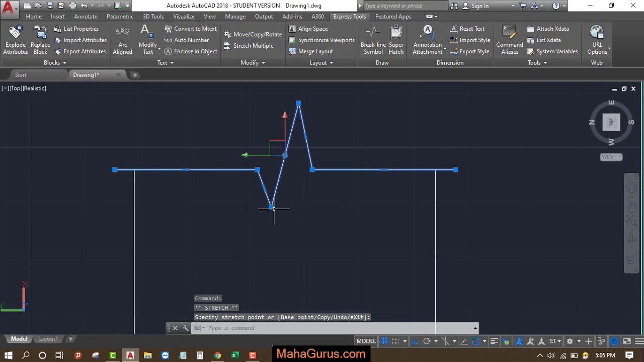Expand the Tools panel dropdown
644x362 pixels.
click(537, 63)
